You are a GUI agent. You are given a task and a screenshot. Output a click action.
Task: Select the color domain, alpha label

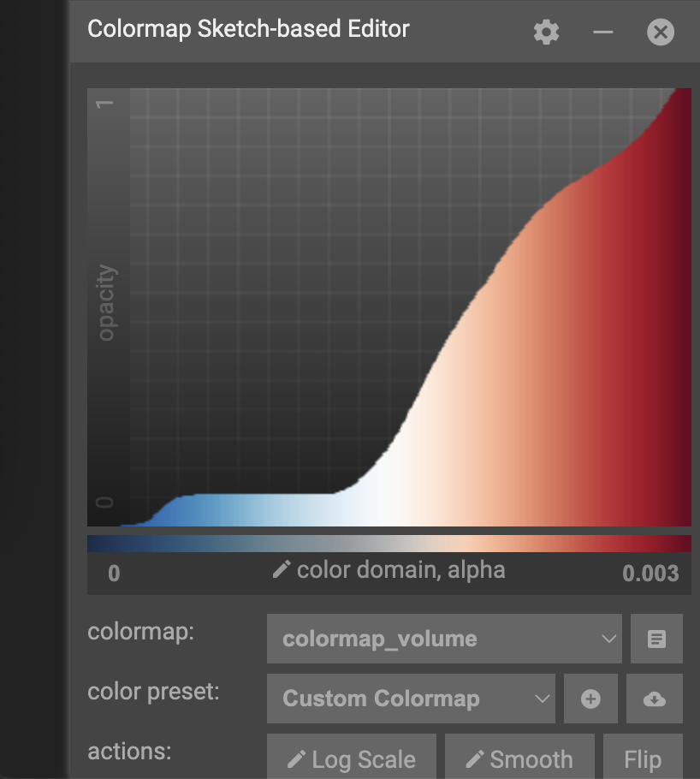[400, 570]
